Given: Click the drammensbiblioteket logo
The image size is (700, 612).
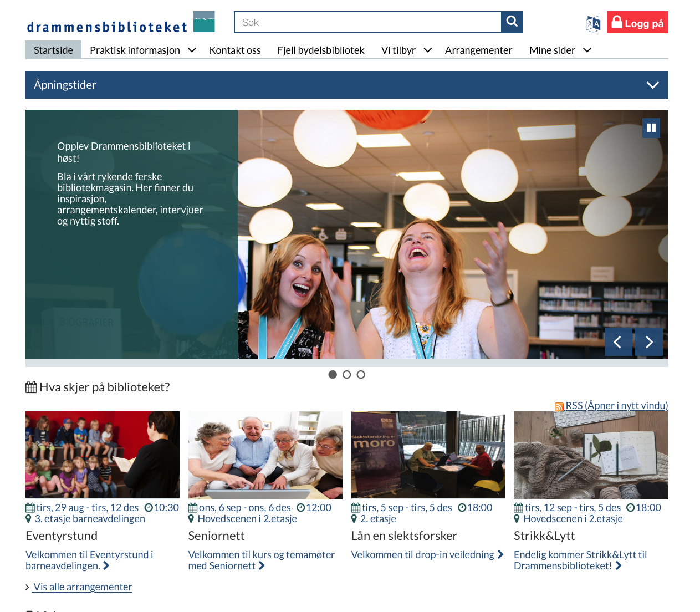Looking at the screenshot, I should point(120,23).
